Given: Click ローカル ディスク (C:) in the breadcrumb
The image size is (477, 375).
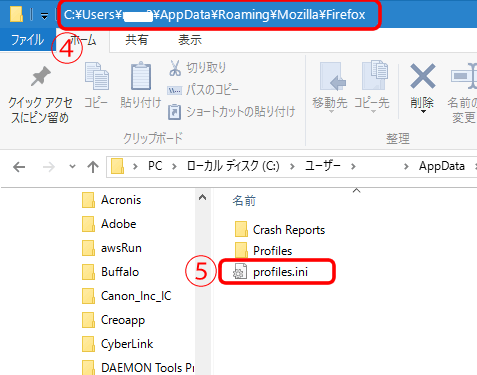Looking at the screenshot, I should click(233, 166).
